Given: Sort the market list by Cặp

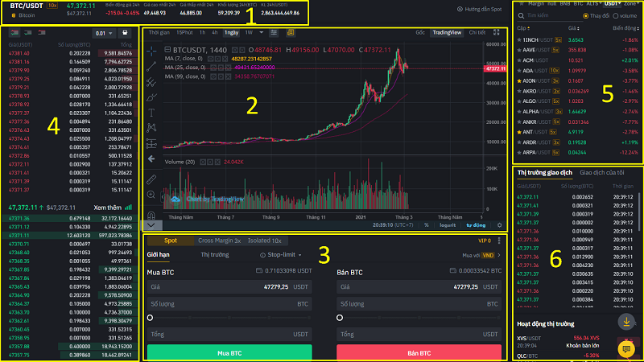Looking at the screenshot, I should [x=523, y=28].
